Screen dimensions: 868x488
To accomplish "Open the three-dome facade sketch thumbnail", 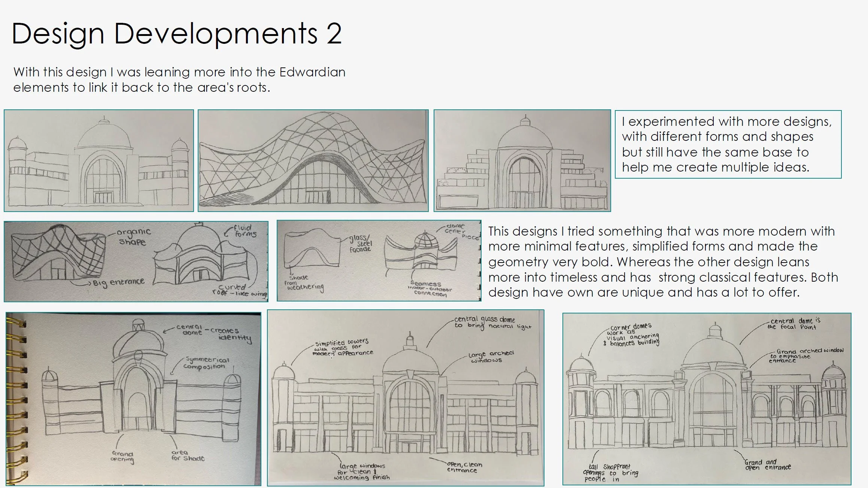I will coord(99,161).
